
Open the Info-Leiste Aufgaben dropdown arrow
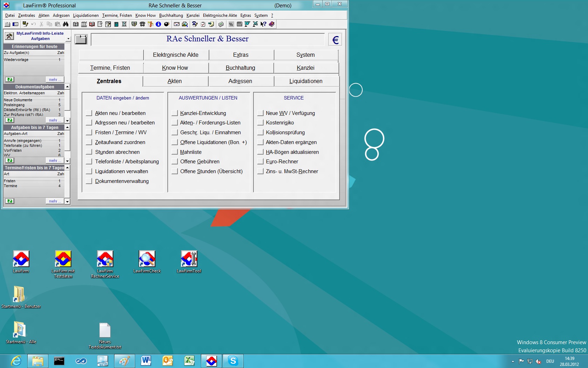click(68, 39)
